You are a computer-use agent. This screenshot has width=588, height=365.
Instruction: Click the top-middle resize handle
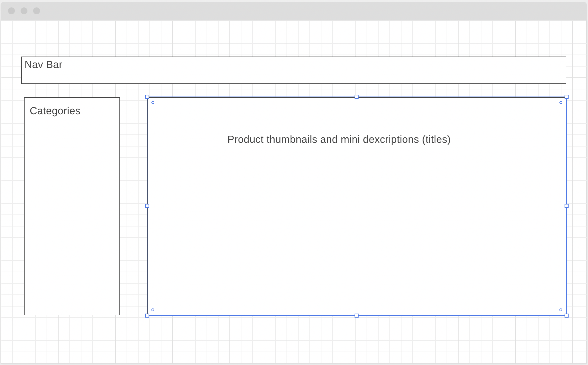(x=356, y=97)
